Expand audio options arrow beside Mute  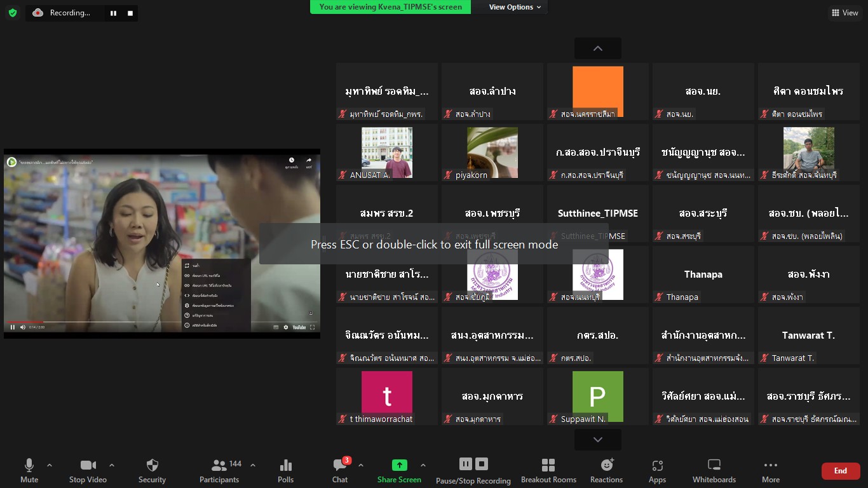(x=50, y=465)
